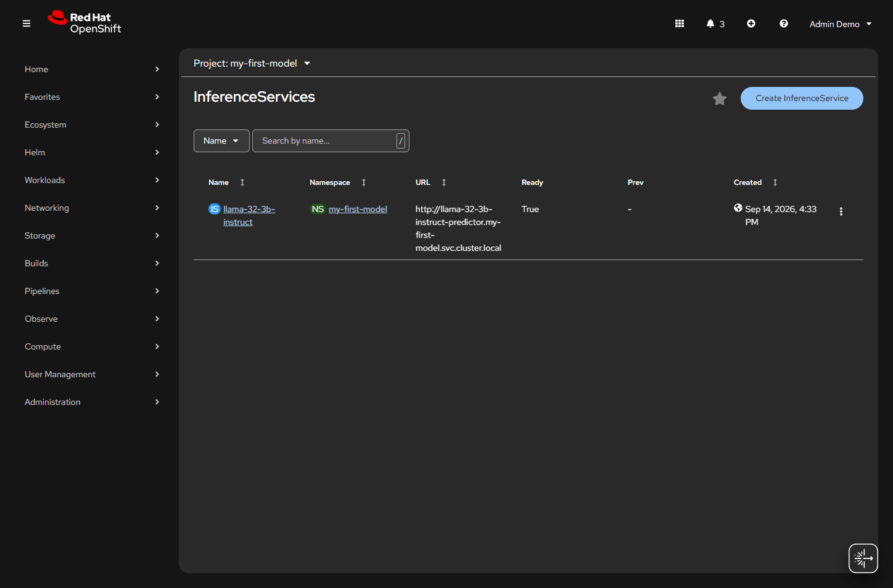Click the NS namespace badge icon
893x588 pixels.
coord(318,209)
